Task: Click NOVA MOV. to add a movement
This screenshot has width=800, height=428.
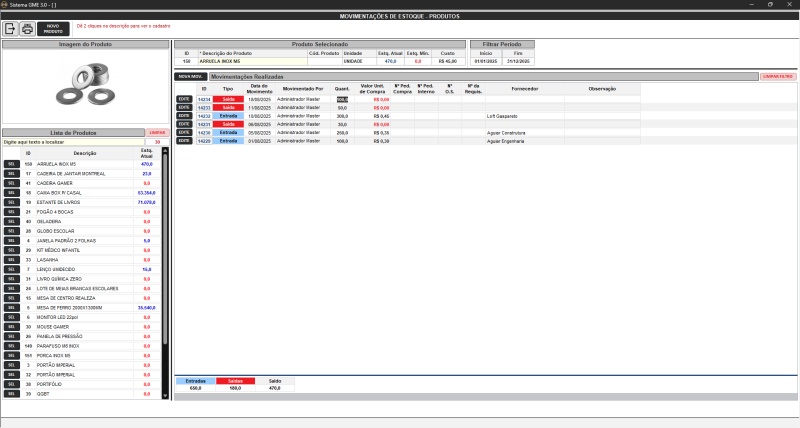Action: coord(190,76)
